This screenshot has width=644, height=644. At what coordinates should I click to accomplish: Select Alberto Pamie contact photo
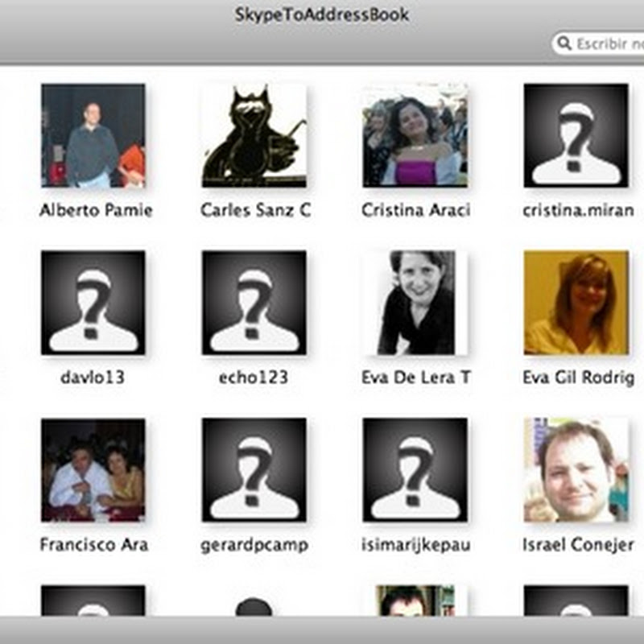click(x=93, y=135)
